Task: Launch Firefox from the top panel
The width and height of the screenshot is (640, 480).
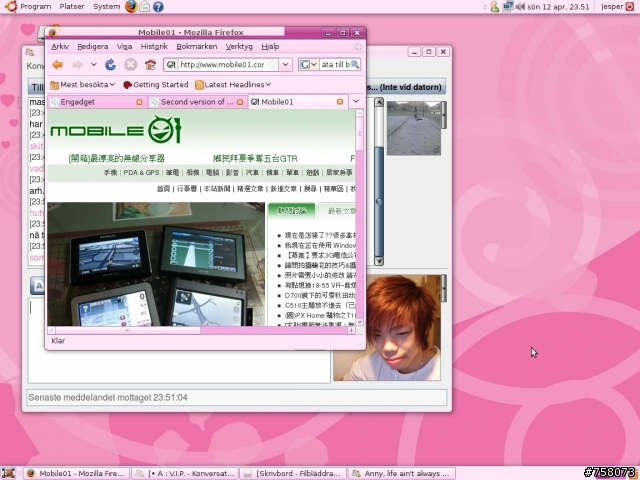Action: click(x=131, y=7)
